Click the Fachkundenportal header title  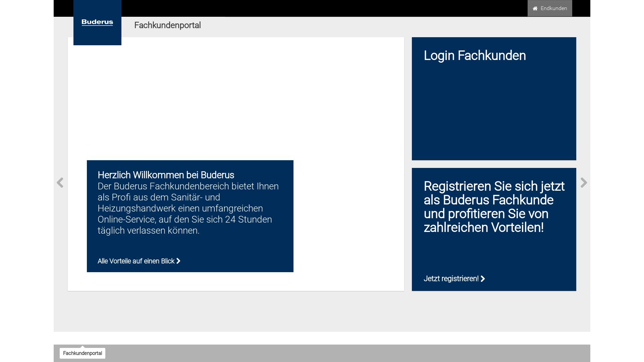click(167, 25)
